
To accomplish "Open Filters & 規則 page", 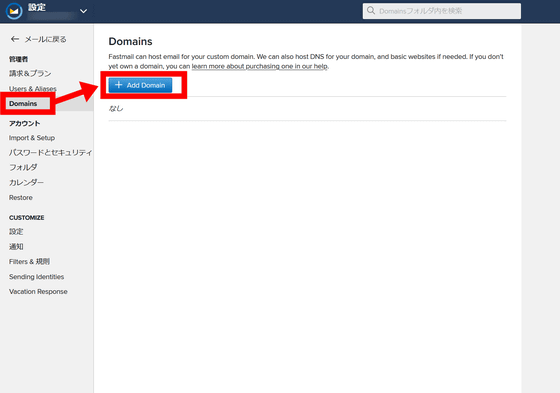I will coord(29,262).
